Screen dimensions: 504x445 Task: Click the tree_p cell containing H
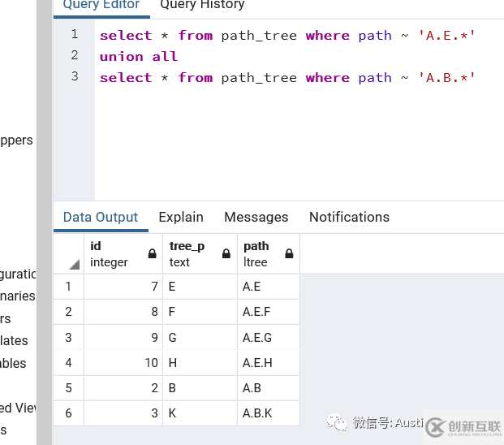coord(200,363)
